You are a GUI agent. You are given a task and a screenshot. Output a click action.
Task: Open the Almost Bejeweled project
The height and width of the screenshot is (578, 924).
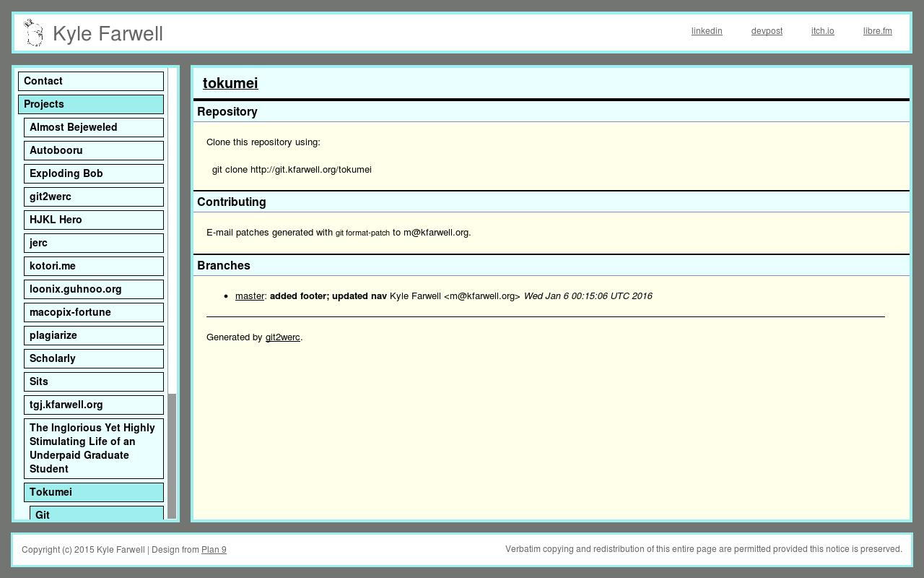[x=94, y=128]
